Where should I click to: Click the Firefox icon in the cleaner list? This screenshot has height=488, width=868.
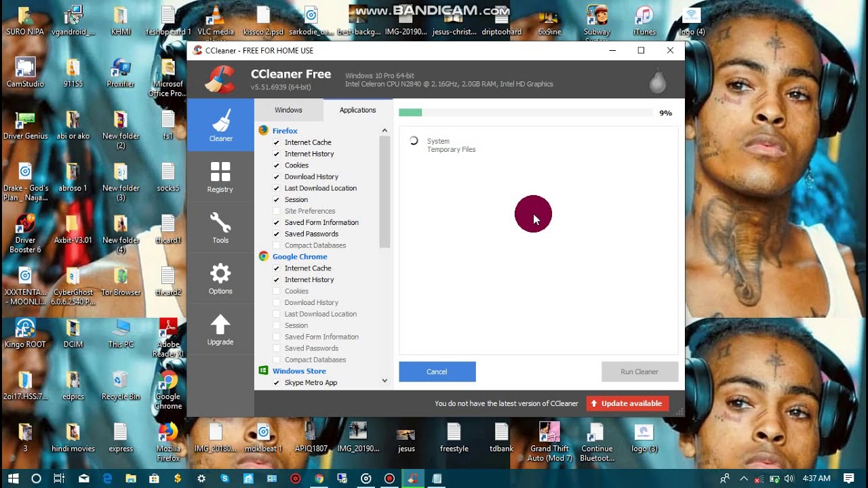264,130
